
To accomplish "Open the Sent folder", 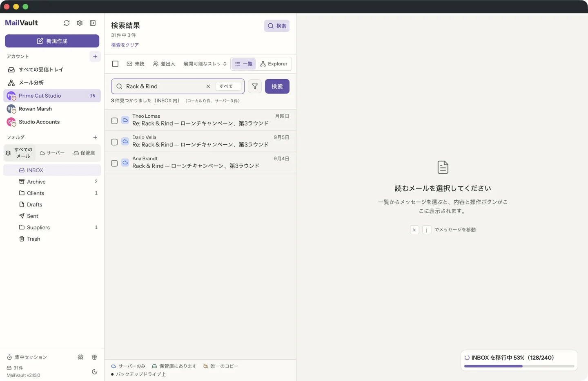I will (52, 216).
